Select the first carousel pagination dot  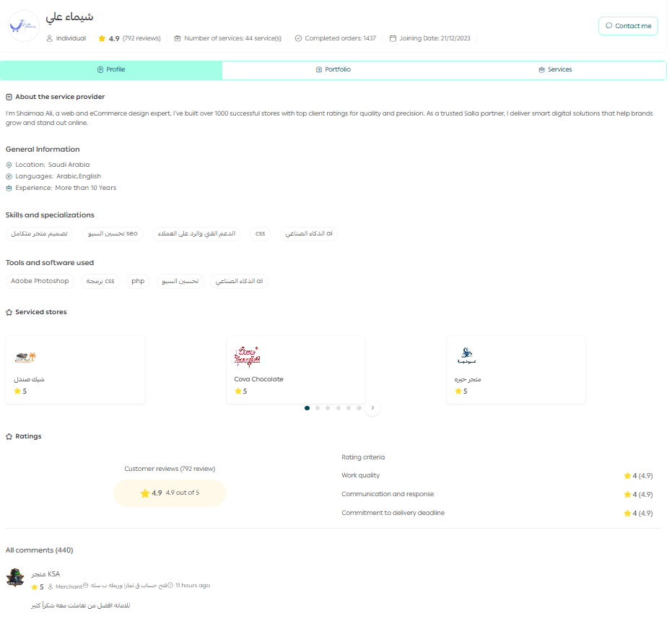(307, 408)
